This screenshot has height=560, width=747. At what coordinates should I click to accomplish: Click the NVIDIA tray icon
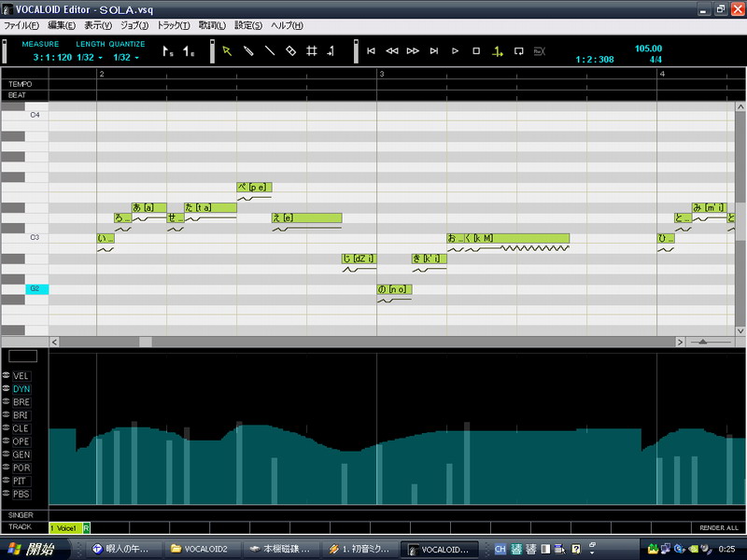click(x=693, y=550)
